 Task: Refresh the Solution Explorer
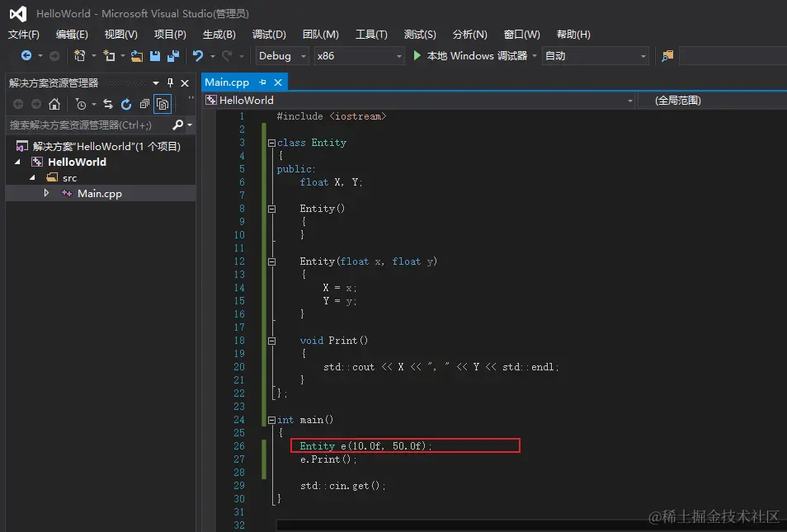coord(126,104)
